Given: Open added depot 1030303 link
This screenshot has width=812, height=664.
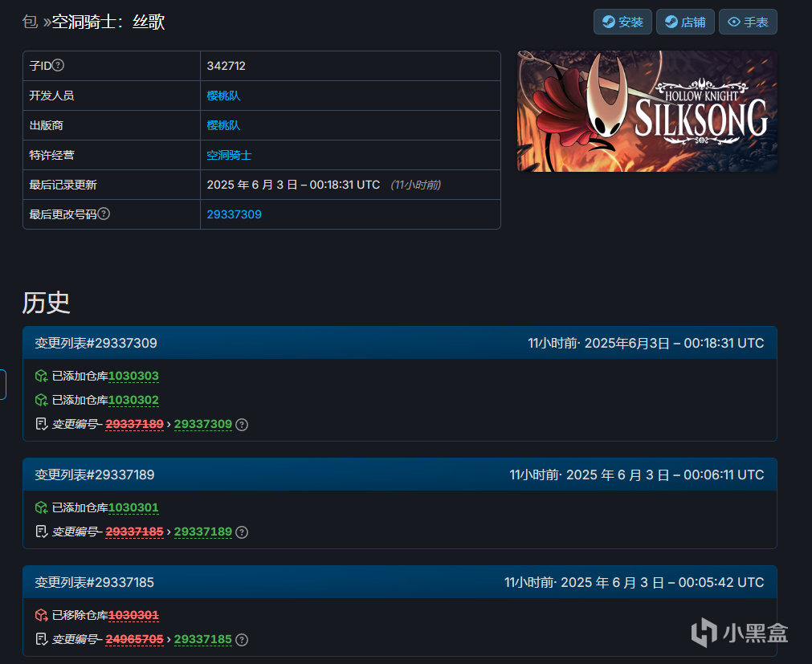Looking at the screenshot, I should click(x=133, y=376).
